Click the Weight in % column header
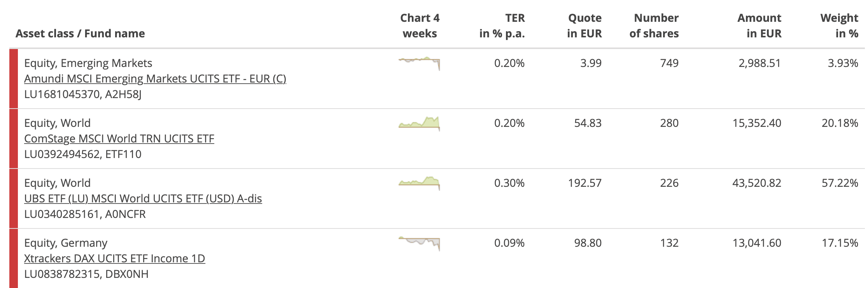The height and width of the screenshot is (288, 868). [x=839, y=26]
